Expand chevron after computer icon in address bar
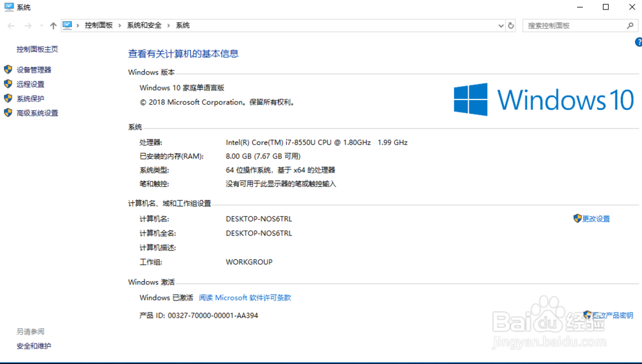Image resolution: width=642 pixels, height=364 pixels. pos(78,26)
